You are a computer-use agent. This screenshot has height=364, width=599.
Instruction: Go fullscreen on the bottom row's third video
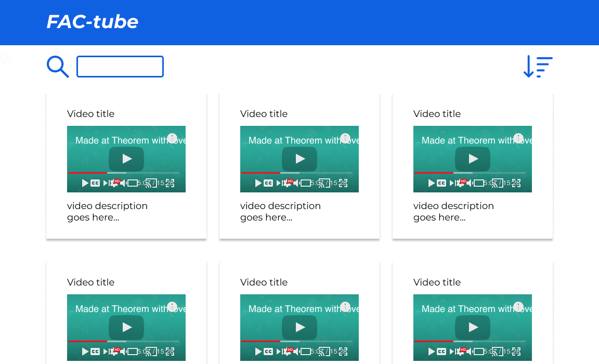coord(516,352)
